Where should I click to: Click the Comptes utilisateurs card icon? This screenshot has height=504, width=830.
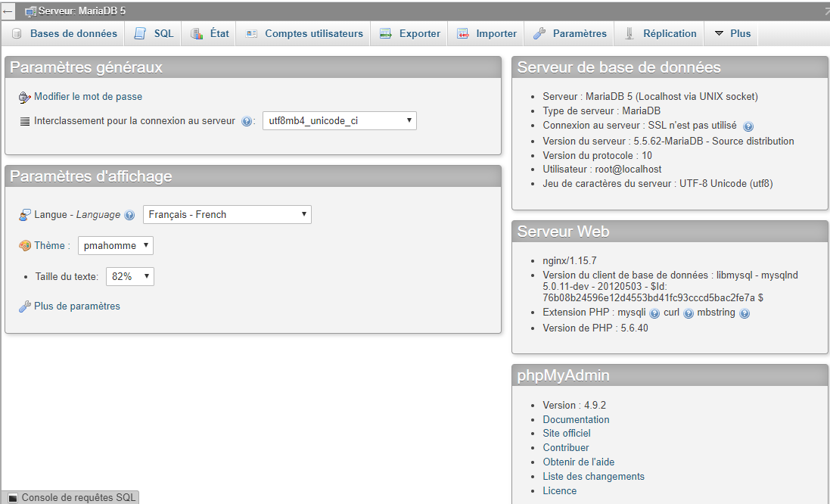tap(251, 34)
